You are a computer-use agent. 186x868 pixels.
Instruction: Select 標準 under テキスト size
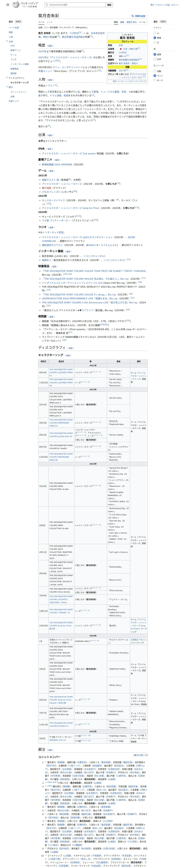click(155, 38)
